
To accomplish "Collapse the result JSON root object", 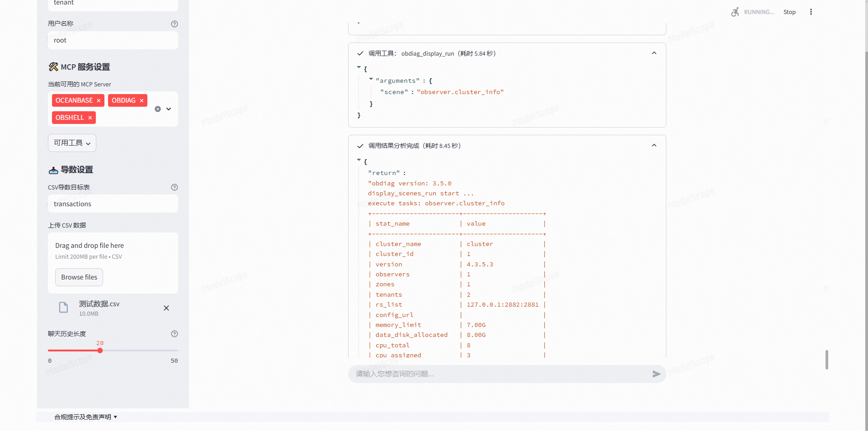I will point(359,160).
